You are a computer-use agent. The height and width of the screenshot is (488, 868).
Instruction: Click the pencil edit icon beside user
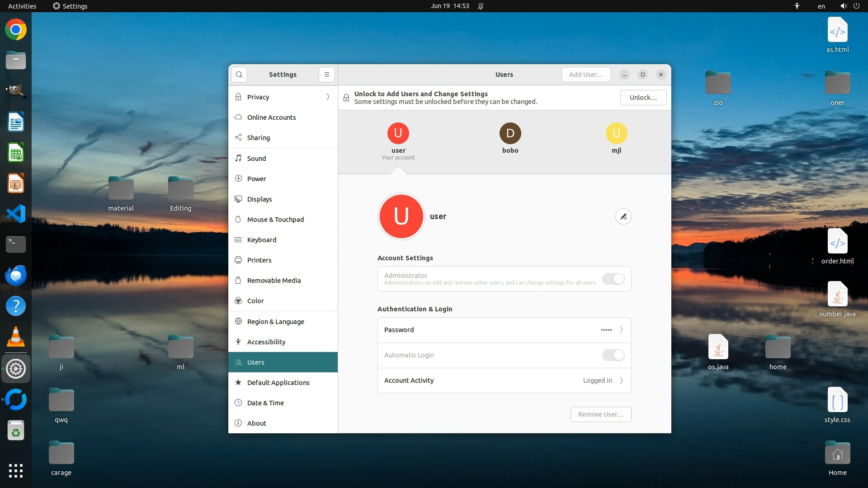point(623,217)
